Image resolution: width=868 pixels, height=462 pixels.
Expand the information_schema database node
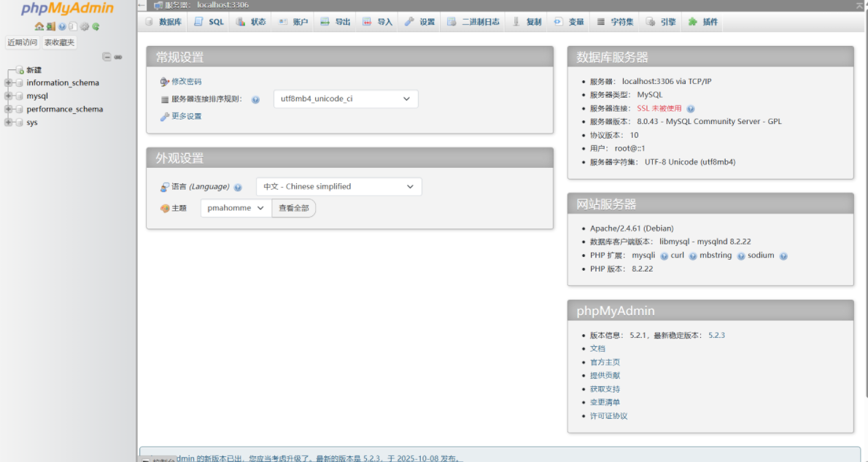click(x=8, y=83)
